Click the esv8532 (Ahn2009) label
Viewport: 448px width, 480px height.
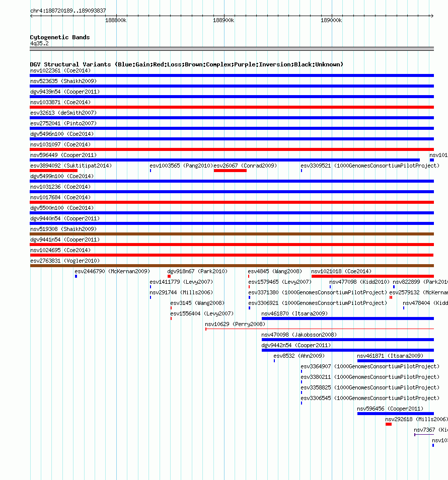coord(299,356)
